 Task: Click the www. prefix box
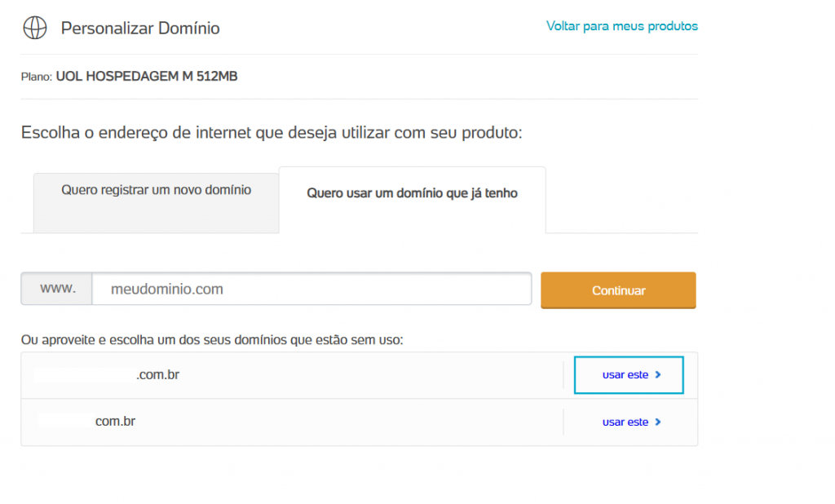(x=57, y=289)
